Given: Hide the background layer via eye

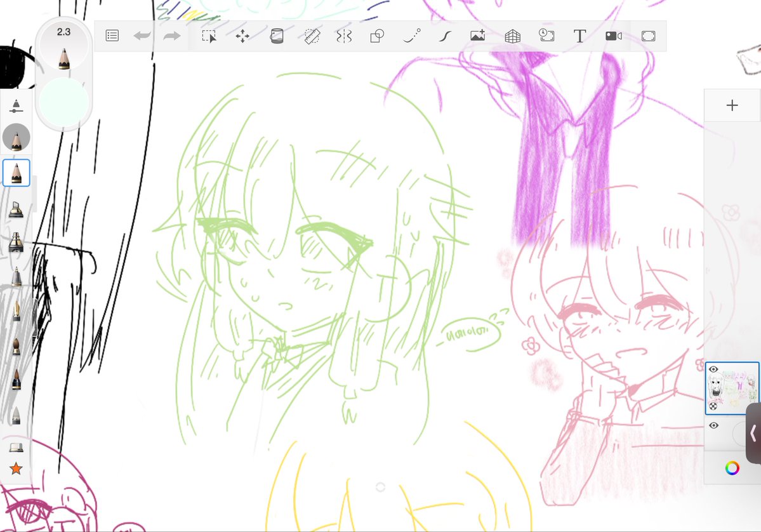Looking at the screenshot, I should click(x=713, y=426).
